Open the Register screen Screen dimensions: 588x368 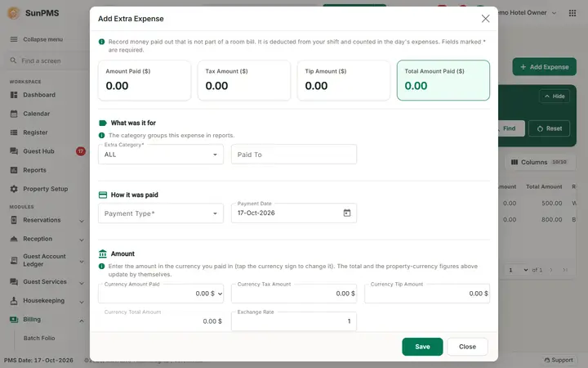click(x=35, y=132)
